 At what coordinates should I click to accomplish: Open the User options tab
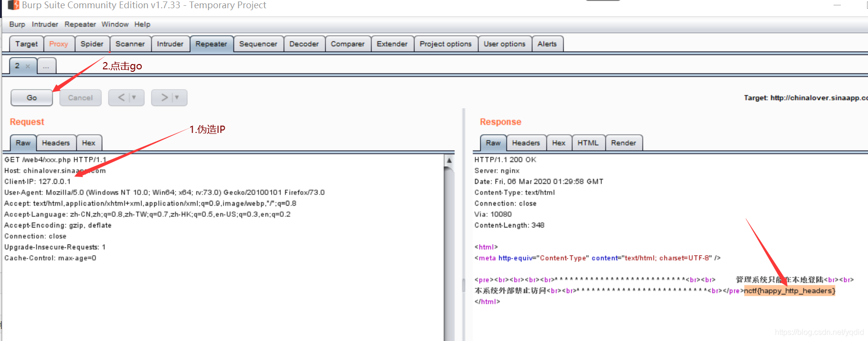coord(505,44)
